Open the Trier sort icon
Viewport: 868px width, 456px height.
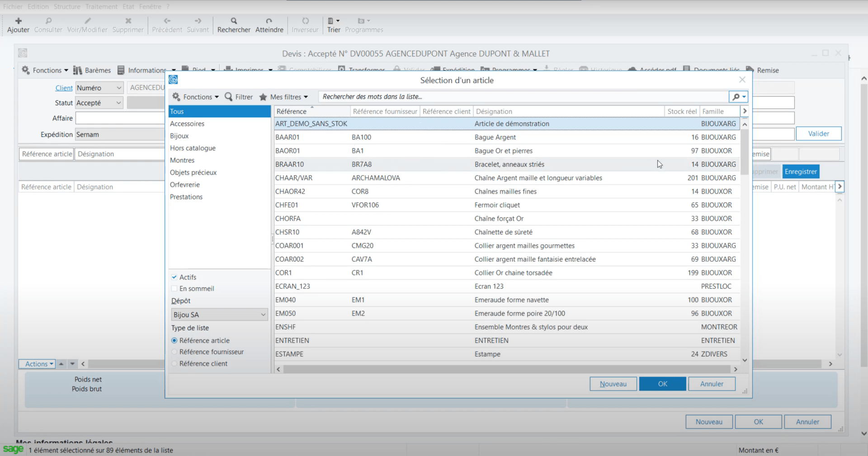(x=331, y=21)
